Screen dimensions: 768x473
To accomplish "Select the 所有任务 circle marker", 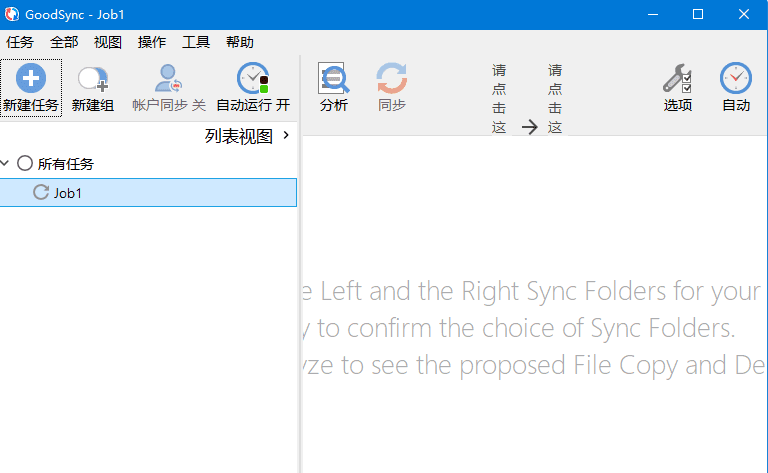I will (x=25, y=163).
